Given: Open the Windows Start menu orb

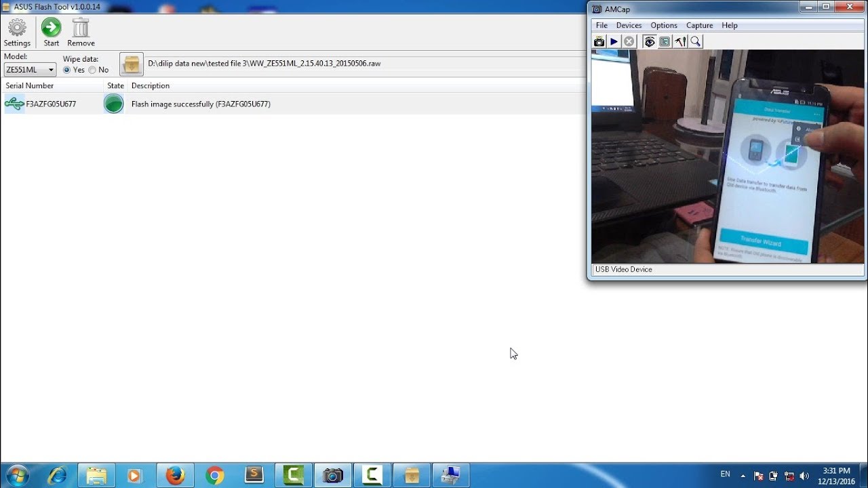Looking at the screenshot, I should coord(18,475).
